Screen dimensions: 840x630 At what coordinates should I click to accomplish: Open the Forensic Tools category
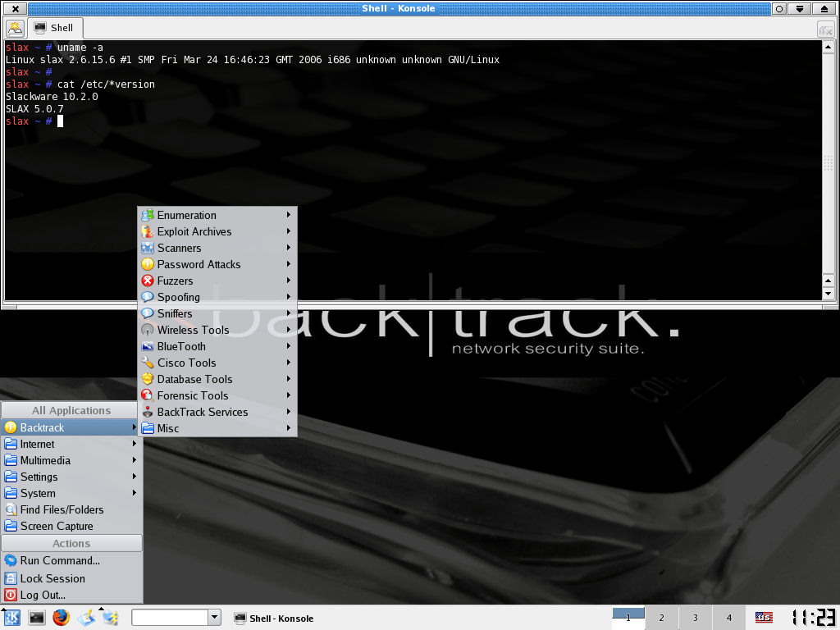coord(191,395)
